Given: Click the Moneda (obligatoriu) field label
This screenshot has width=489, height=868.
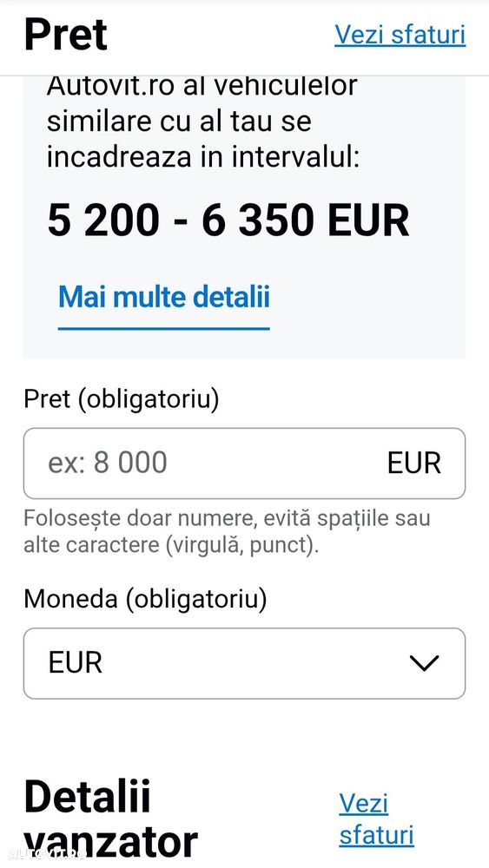Looking at the screenshot, I should pos(145,599).
